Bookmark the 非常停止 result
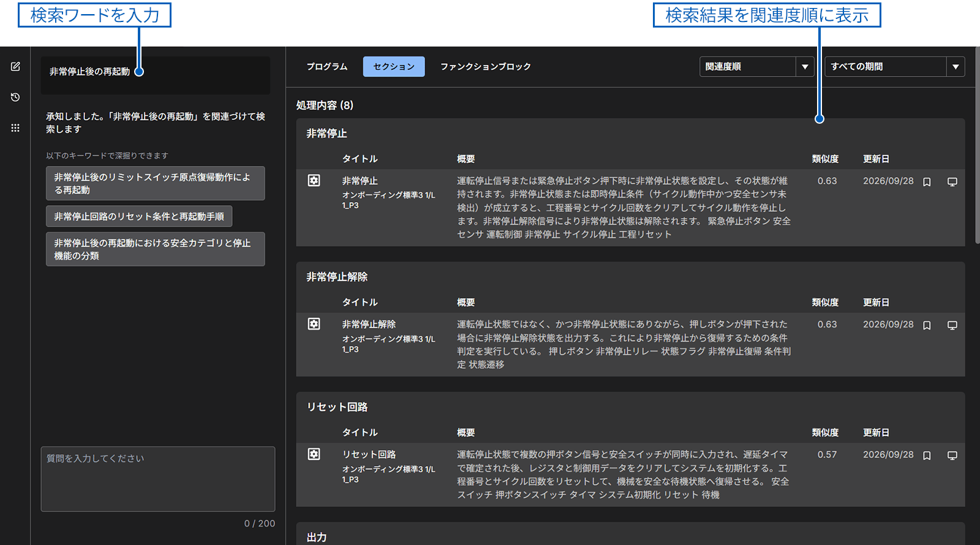Screen dimensions: 980x545 927,182
